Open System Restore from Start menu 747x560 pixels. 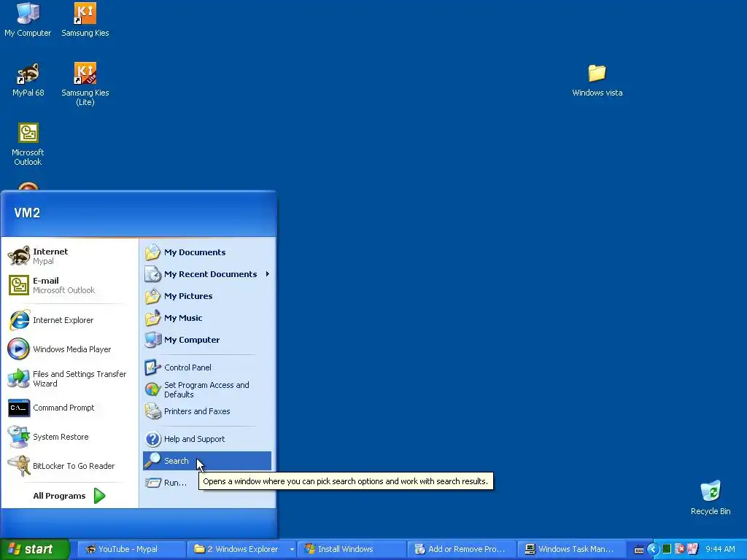pyautogui.click(x=69, y=437)
